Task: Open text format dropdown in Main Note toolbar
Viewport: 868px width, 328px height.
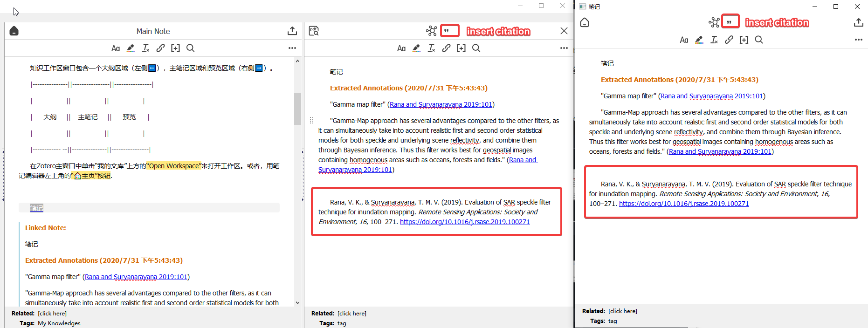Action: coord(116,48)
